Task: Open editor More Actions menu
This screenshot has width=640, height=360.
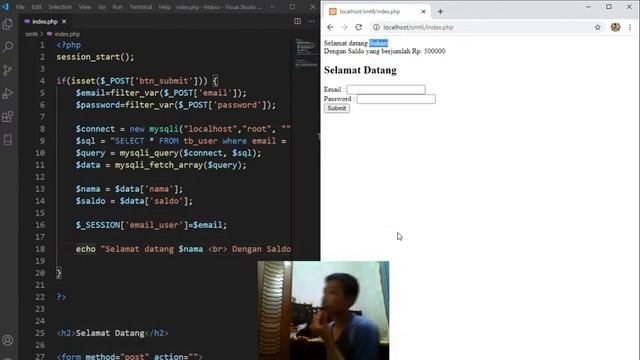Action: (312, 21)
